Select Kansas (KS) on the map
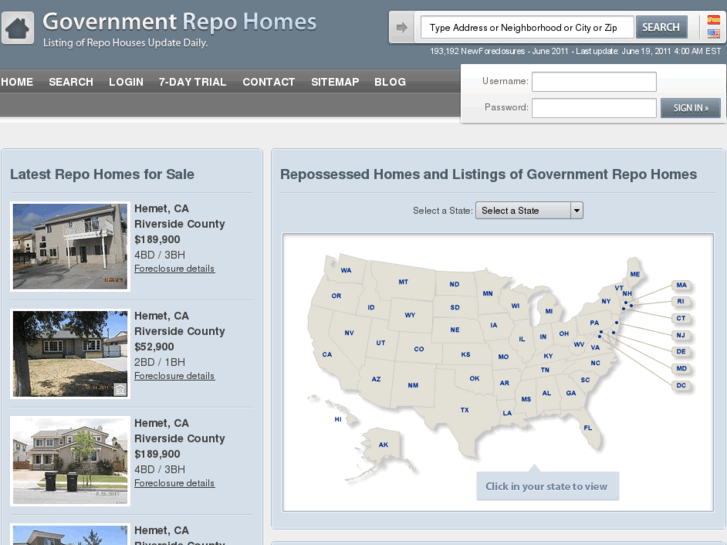 tap(466, 355)
